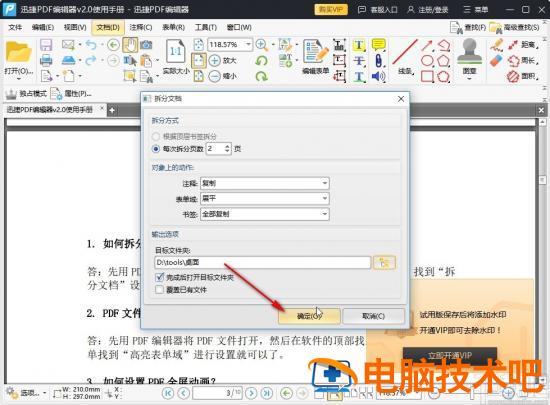Click the page number field in status bar
This screenshot has width=550, height=405.
(217, 393)
